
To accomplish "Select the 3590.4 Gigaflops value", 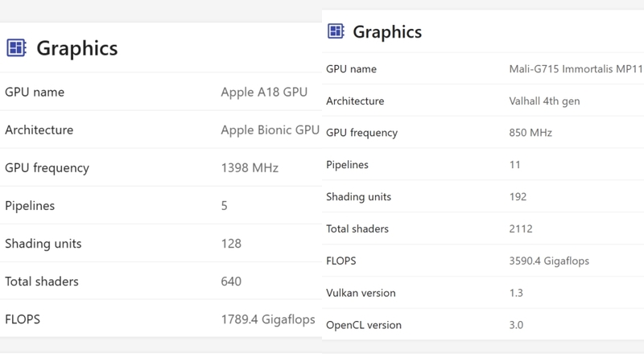I will (549, 261).
